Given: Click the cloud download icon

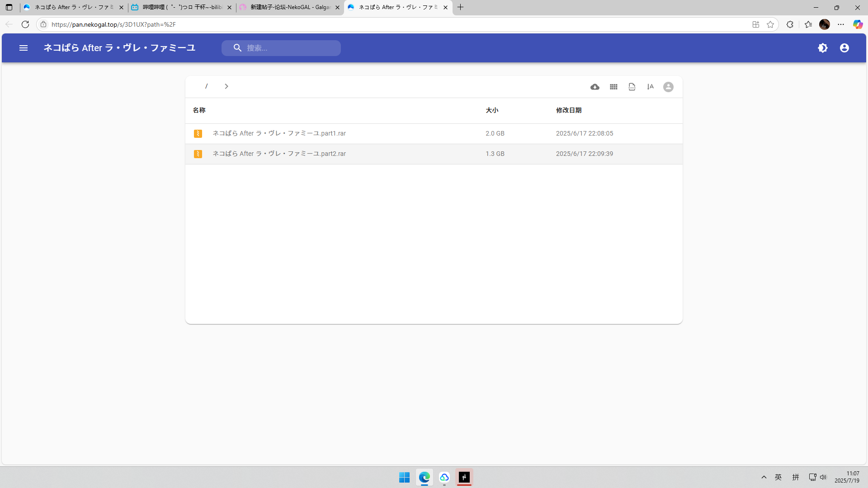Looking at the screenshot, I should pos(595,87).
